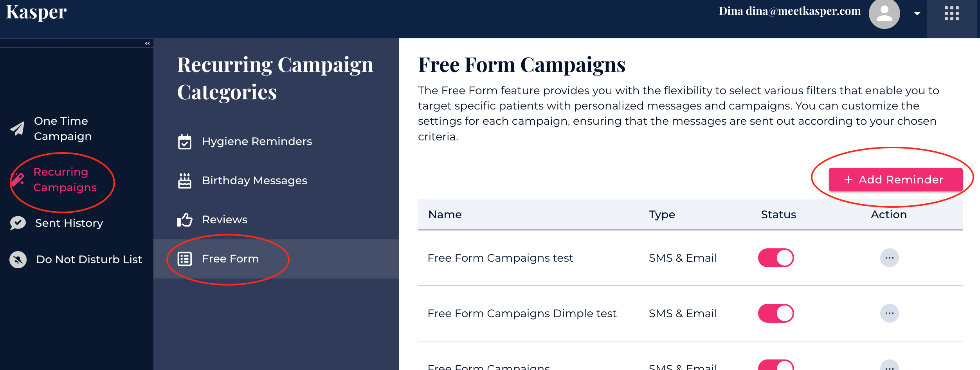
Task: Click the Hygiene Reminders calendar icon
Action: click(x=185, y=142)
